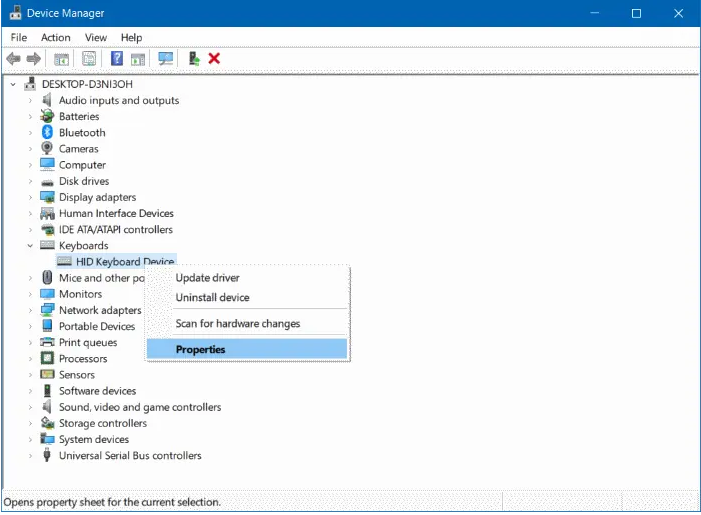Click the Display adapters icon
This screenshot has height=515, width=701.
[47, 197]
